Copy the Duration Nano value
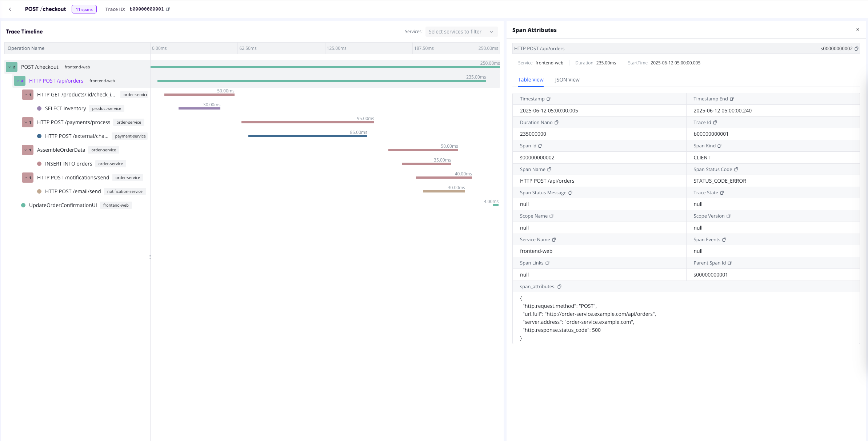The height and width of the screenshot is (441, 868). tap(556, 123)
